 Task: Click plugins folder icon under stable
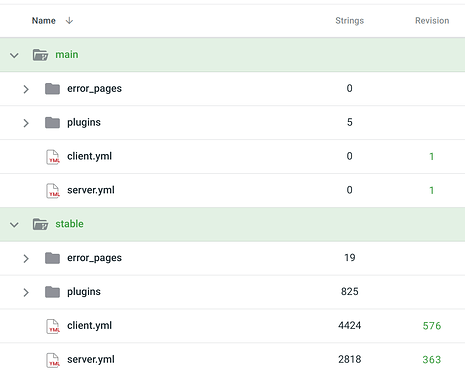pos(52,292)
